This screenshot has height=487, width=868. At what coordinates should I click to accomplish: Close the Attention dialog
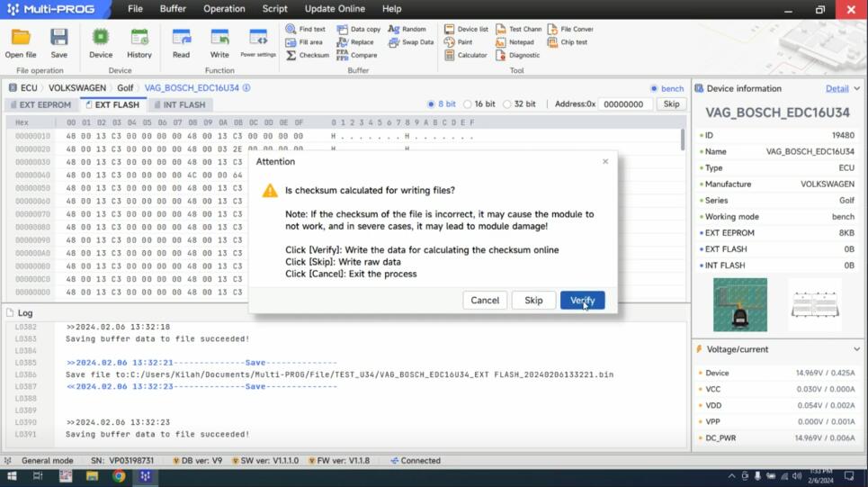point(605,161)
